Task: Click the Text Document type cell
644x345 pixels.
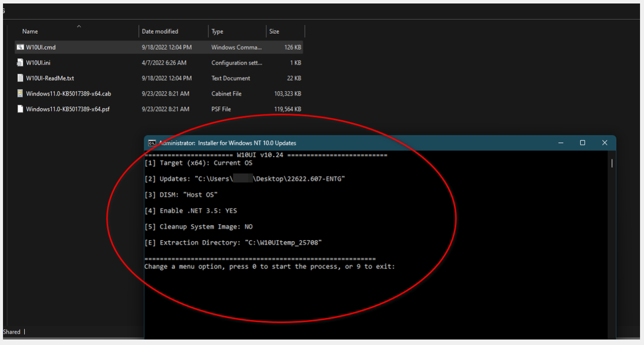Action: coord(231,78)
